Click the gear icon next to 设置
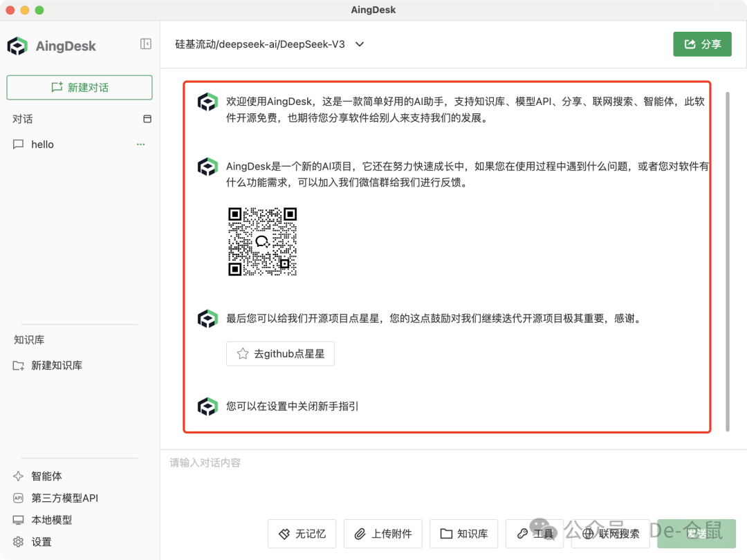Screen dimensions: 747x560 pos(18,542)
